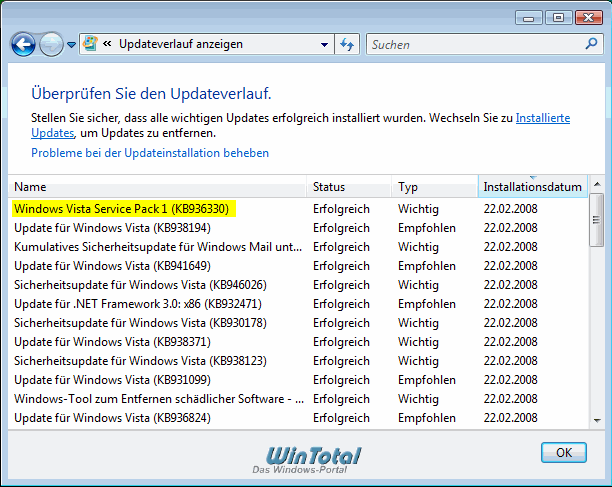Expand the address bar history dropdown
The width and height of the screenshot is (612, 487).
(x=324, y=44)
